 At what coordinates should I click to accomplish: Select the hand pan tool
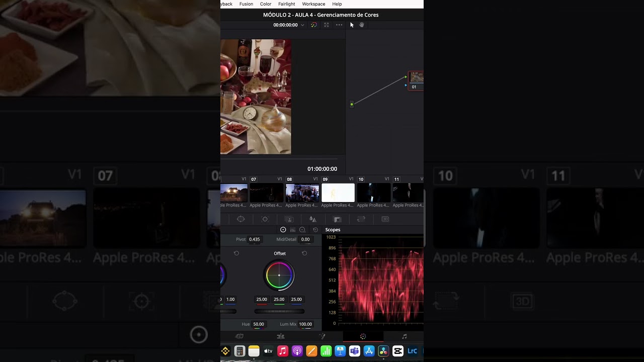coord(361,25)
